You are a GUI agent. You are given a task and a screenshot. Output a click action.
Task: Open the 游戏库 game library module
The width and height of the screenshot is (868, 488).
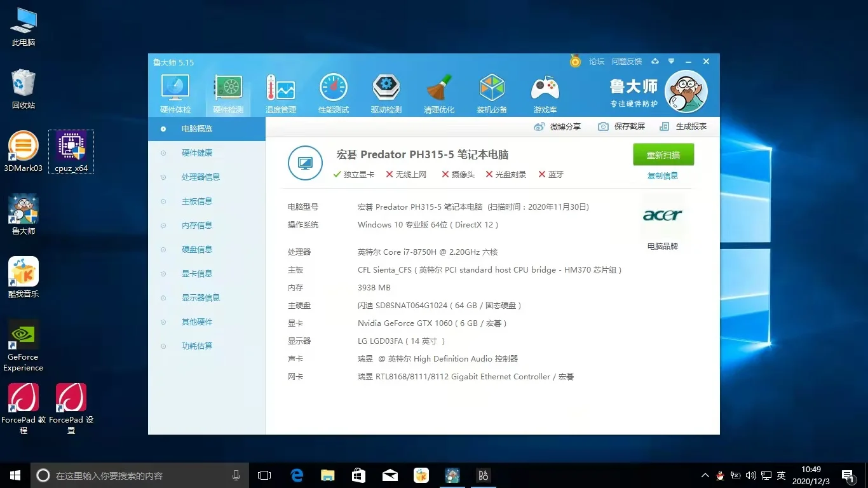[x=545, y=94]
